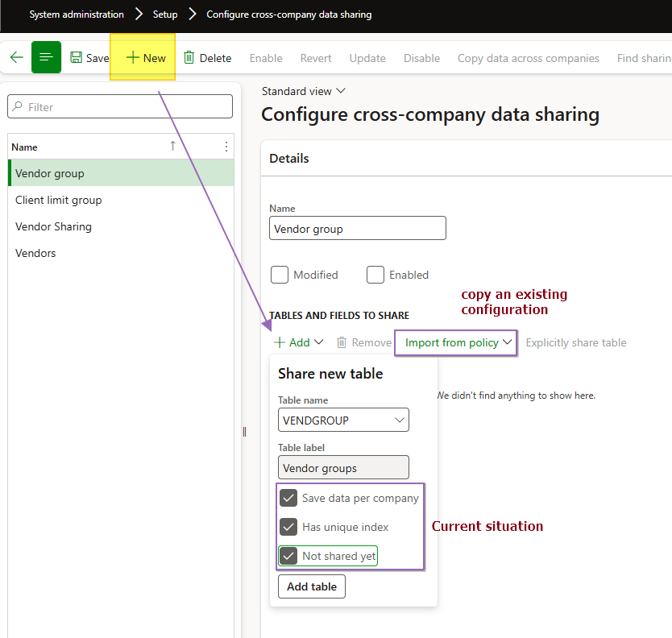This screenshot has height=638, width=672.
Task: Click the Filter search field
Action: click(121, 106)
